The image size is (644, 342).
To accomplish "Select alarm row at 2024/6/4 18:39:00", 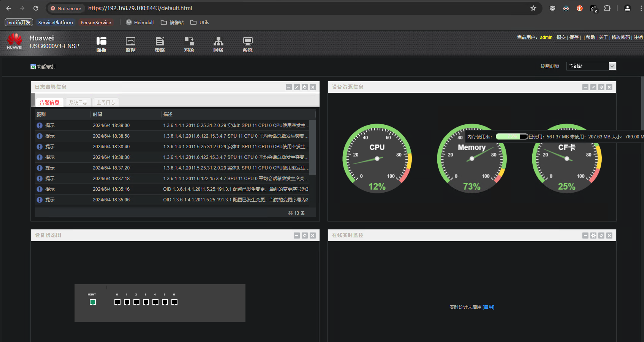I will pyautogui.click(x=172, y=125).
